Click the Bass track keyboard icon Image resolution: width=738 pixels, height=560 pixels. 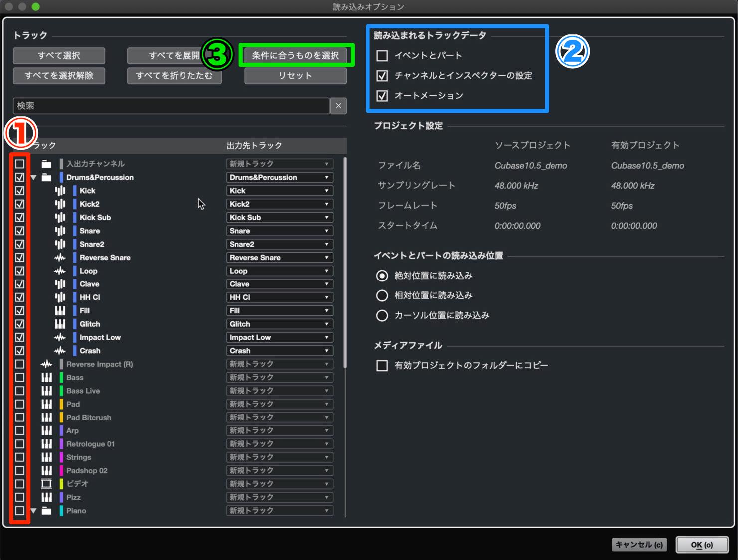click(46, 377)
